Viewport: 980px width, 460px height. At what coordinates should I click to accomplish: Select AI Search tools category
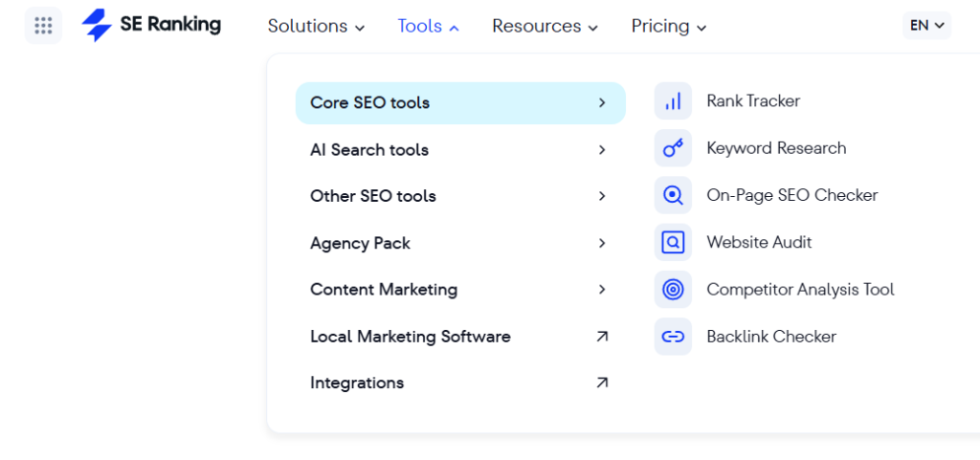click(x=460, y=150)
